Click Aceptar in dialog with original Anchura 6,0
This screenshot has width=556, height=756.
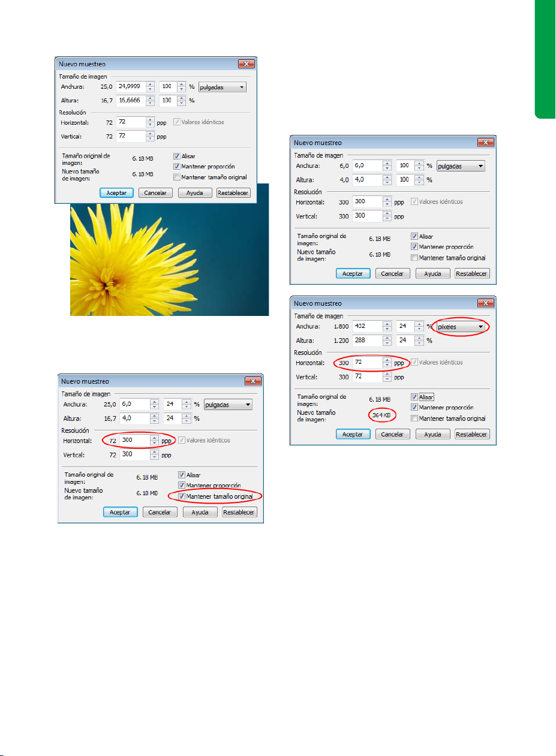[353, 273]
